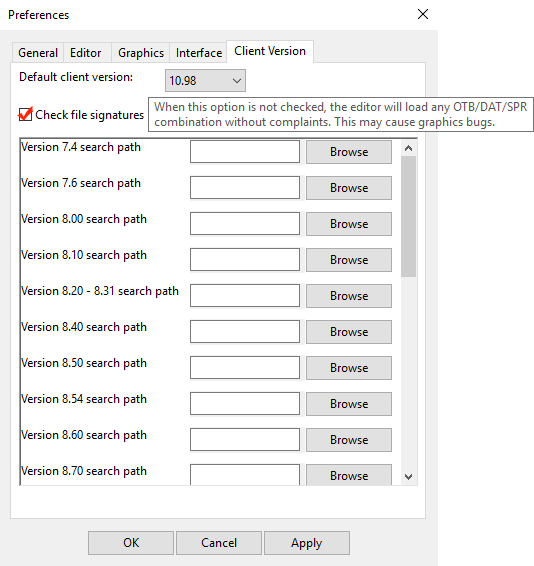This screenshot has width=534, height=566.
Task: Confirm preferences with OK
Action: coord(131,543)
